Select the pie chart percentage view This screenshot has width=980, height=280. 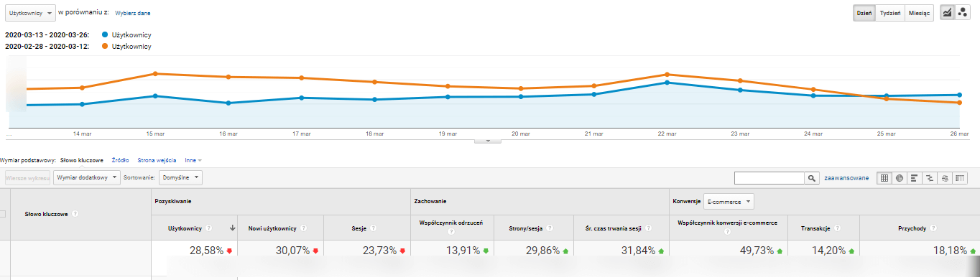click(x=900, y=177)
